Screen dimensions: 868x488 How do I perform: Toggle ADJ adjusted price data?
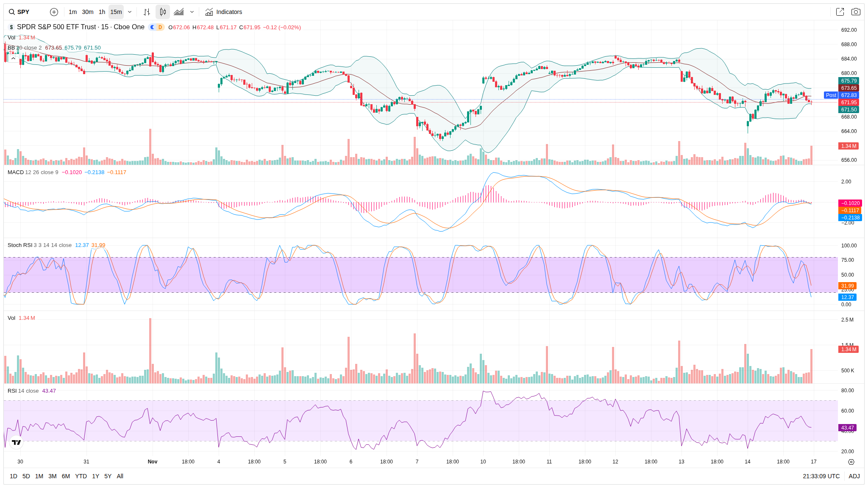pyautogui.click(x=854, y=476)
